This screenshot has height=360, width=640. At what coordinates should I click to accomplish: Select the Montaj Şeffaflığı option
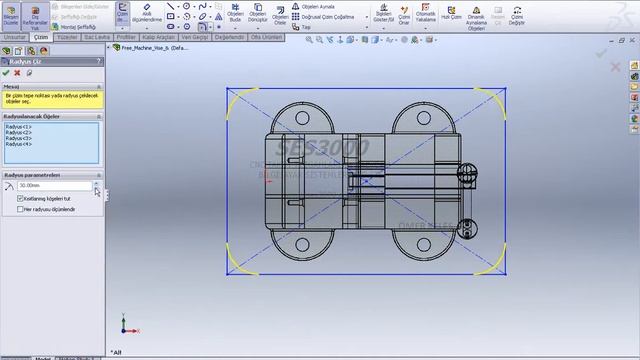(x=74, y=27)
